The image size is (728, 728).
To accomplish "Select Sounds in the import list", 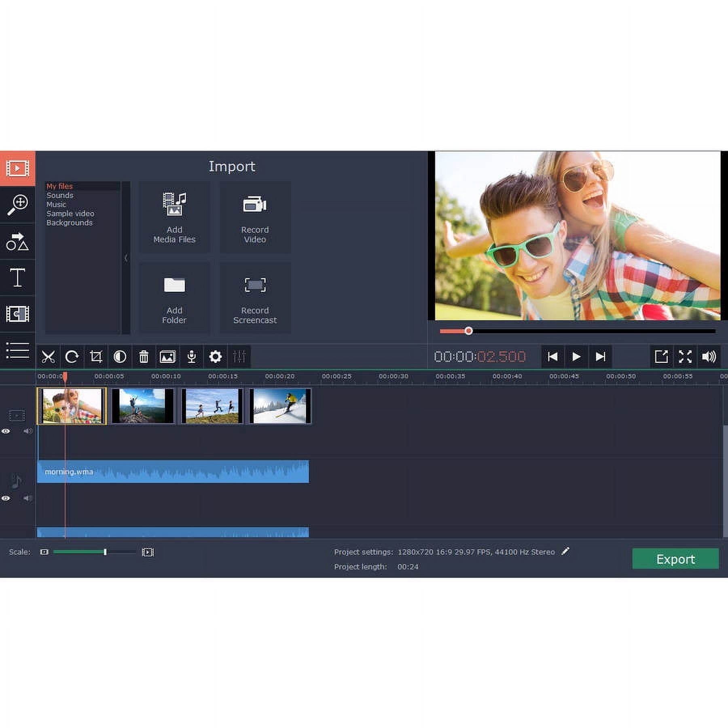I will (x=60, y=195).
